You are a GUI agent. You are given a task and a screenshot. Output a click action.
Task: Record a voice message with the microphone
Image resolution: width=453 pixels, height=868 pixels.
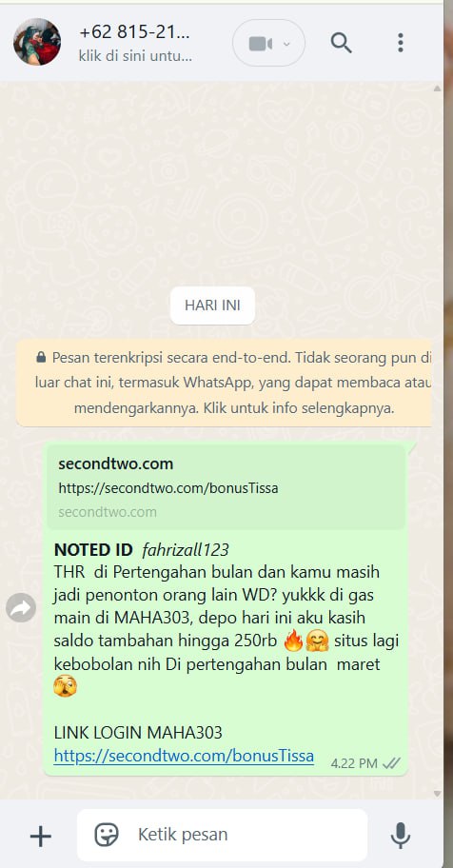coord(401,836)
